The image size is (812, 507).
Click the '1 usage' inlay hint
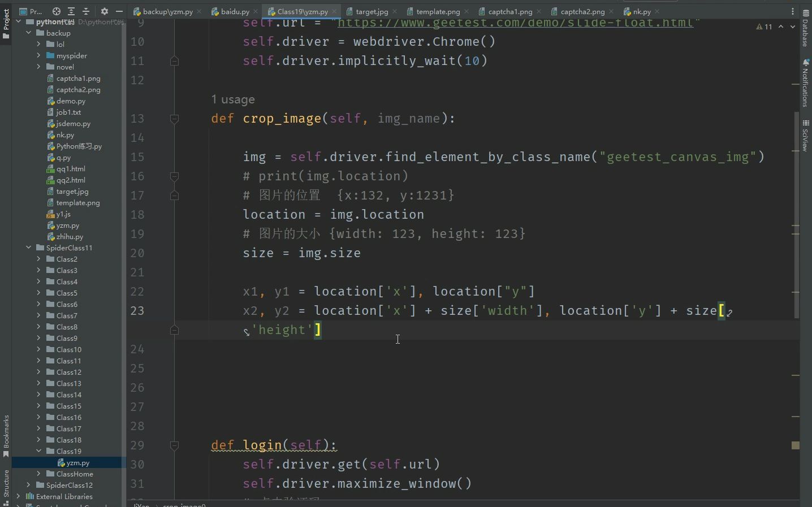(x=233, y=99)
